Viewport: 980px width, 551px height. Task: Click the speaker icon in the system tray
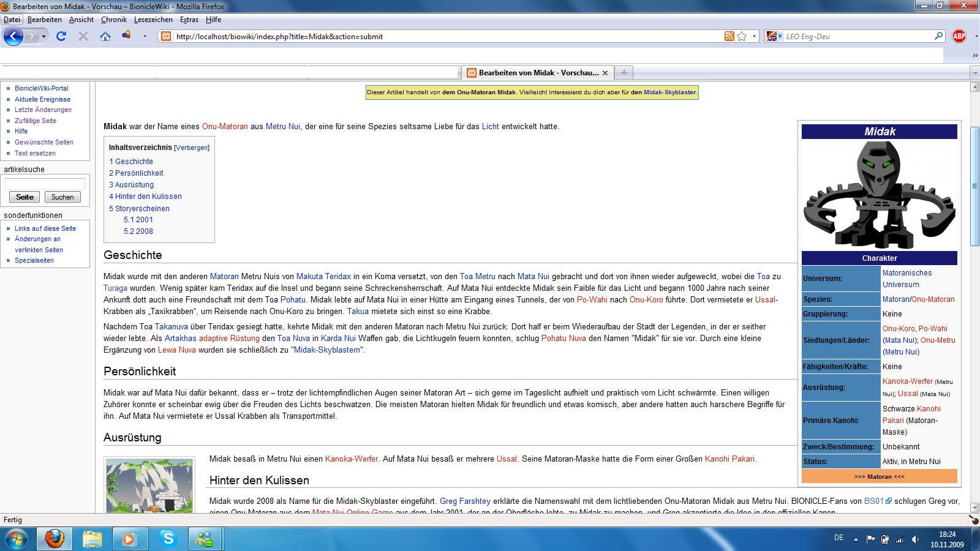917,539
